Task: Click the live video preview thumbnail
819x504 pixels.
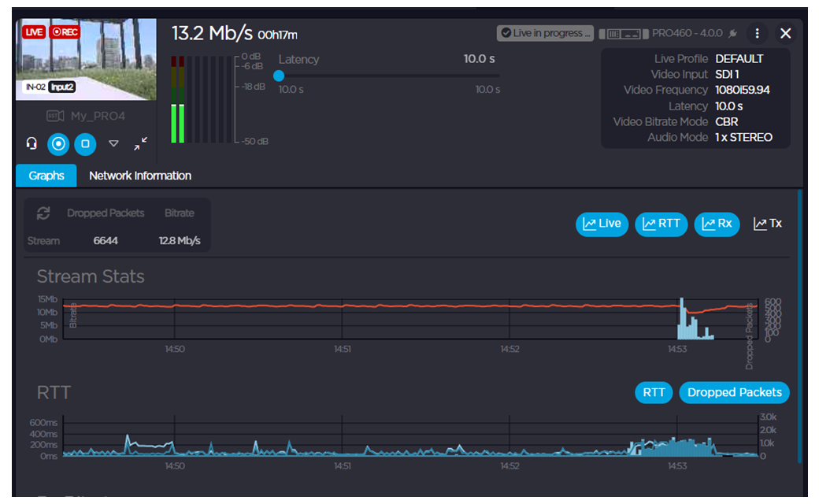Action: 86,60
